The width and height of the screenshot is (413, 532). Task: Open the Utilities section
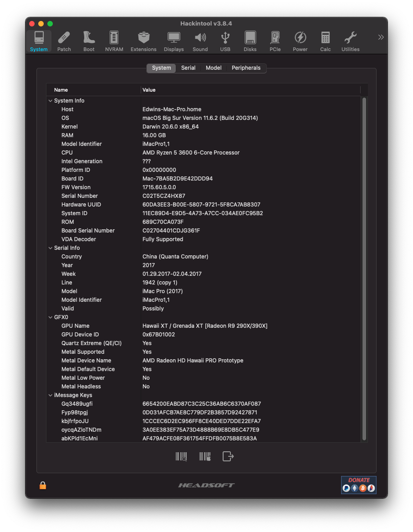pos(350,41)
